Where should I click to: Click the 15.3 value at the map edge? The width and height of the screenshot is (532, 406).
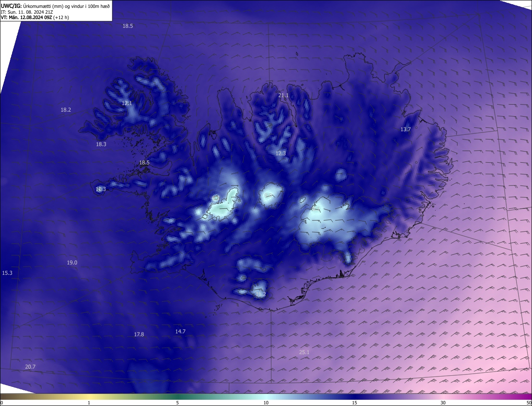tap(7, 273)
